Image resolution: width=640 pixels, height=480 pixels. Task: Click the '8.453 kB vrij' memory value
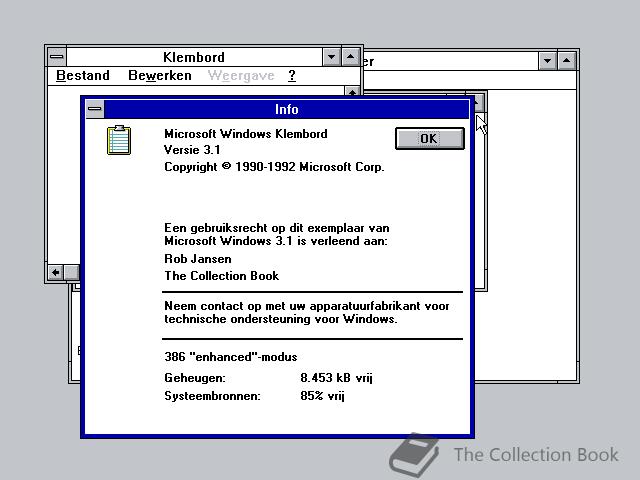(336, 378)
